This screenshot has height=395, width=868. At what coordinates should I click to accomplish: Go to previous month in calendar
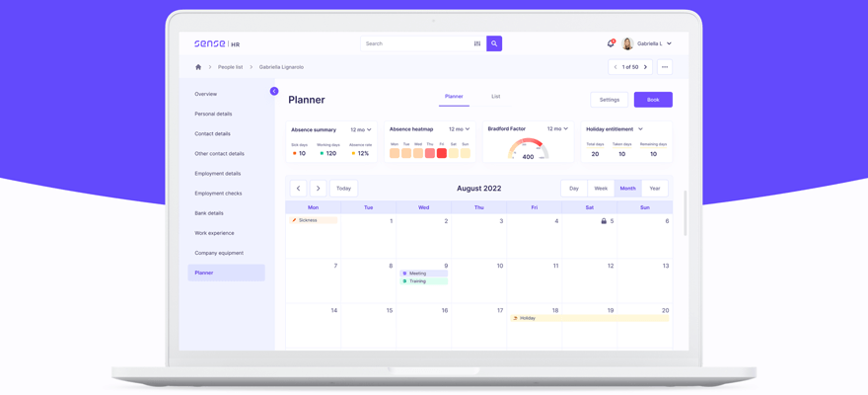(298, 188)
